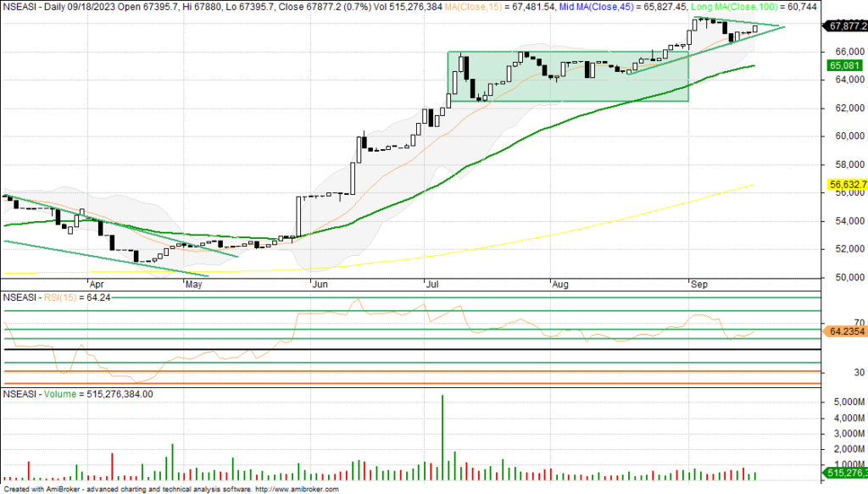868x494 pixels.
Task: Click the Jun label on date axis
Action: point(320,286)
